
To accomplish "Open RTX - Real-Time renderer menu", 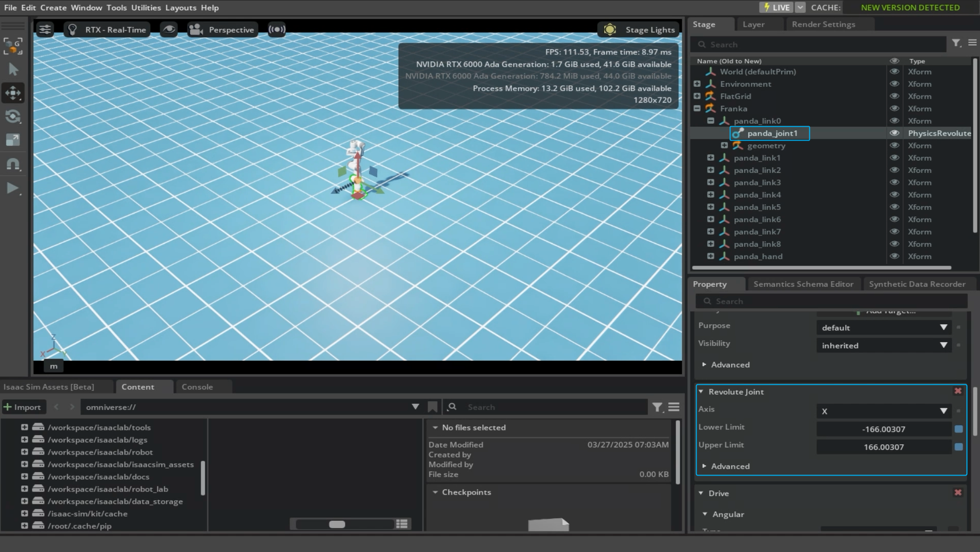I will [107, 30].
